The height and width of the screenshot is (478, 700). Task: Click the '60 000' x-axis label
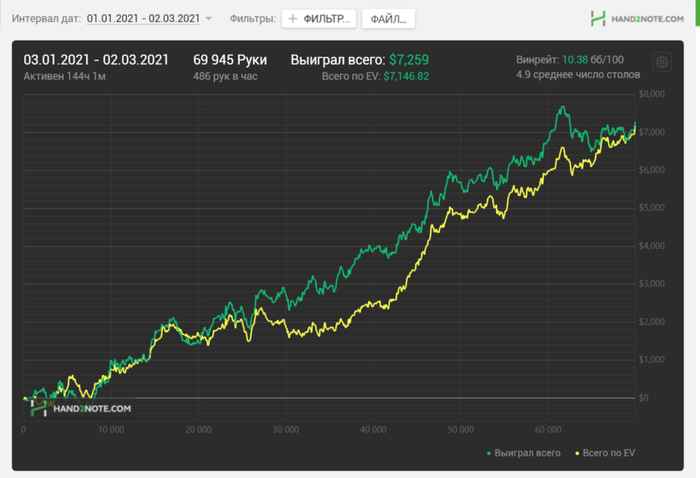(x=548, y=430)
